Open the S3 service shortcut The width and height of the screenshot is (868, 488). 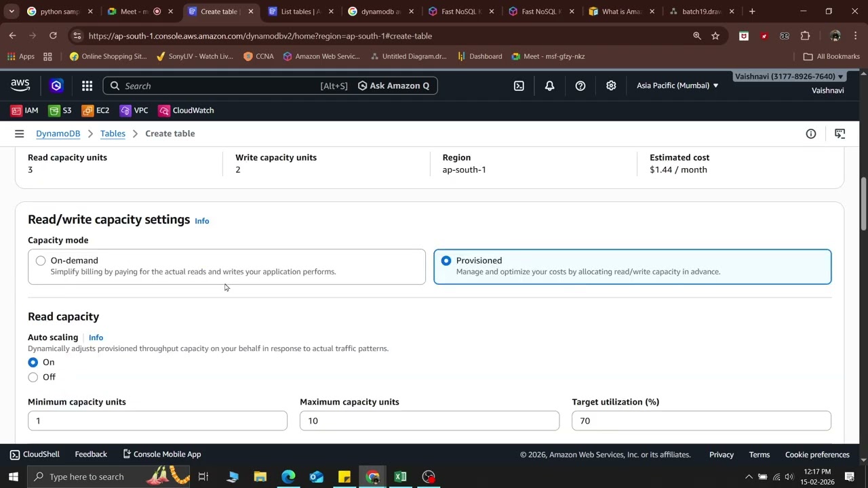tap(60, 110)
